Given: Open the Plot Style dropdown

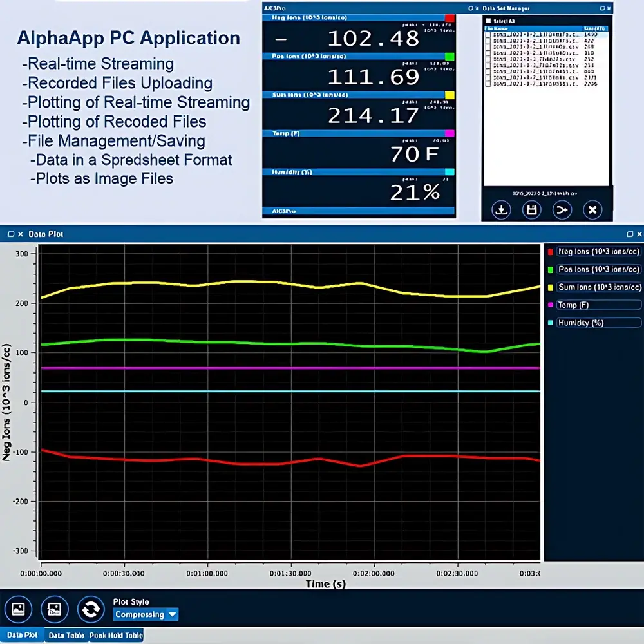Looking at the screenshot, I should coord(146,614).
